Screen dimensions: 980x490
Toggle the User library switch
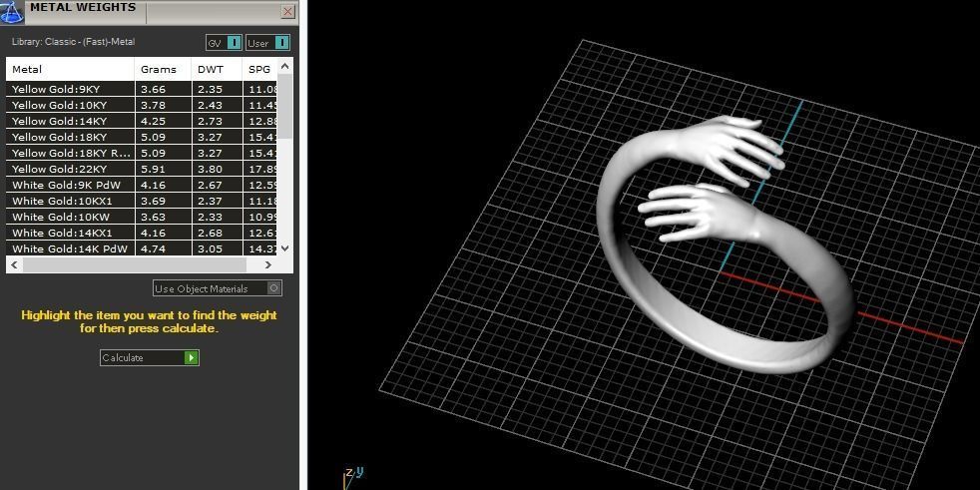tap(267, 43)
